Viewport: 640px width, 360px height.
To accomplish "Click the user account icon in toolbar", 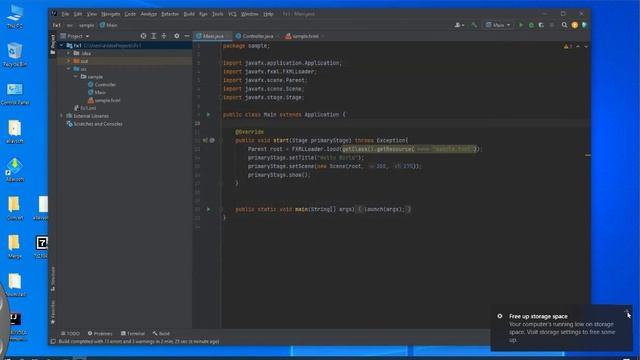I will (x=459, y=25).
